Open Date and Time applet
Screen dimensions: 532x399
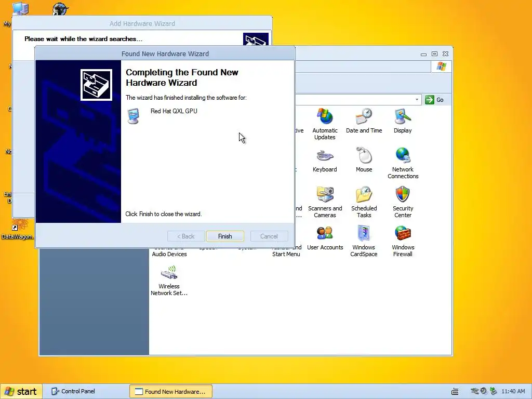point(364,121)
